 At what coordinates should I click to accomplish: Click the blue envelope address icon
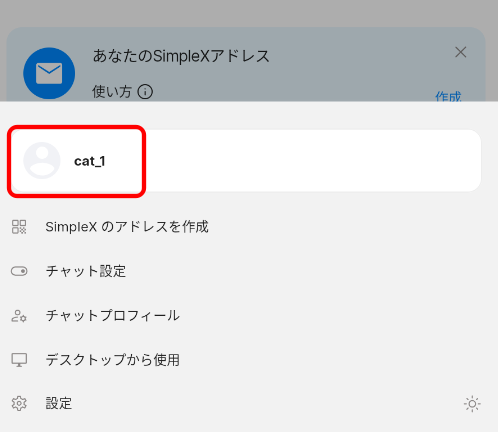[x=49, y=73]
